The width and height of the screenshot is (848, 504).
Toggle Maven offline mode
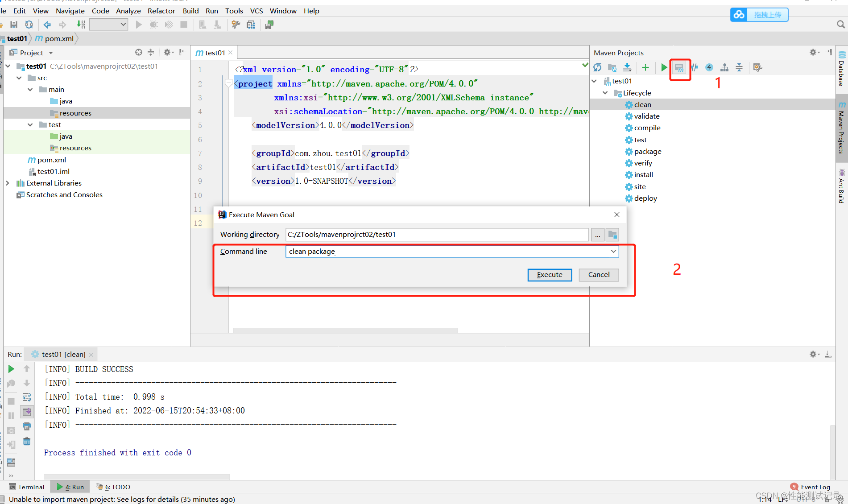pyautogui.click(x=709, y=67)
